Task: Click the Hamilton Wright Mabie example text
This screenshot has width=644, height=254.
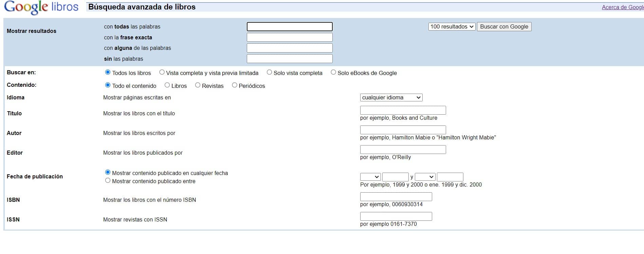Action: pyautogui.click(x=428, y=137)
